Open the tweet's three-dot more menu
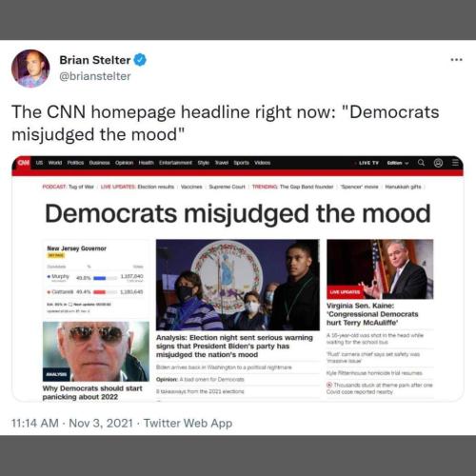Viewport: 476px width, 476px height. click(x=456, y=60)
